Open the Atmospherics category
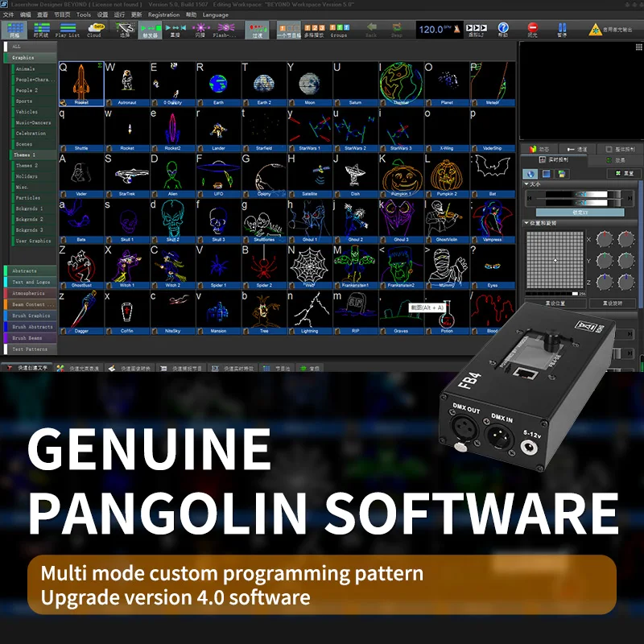 pos(30,293)
